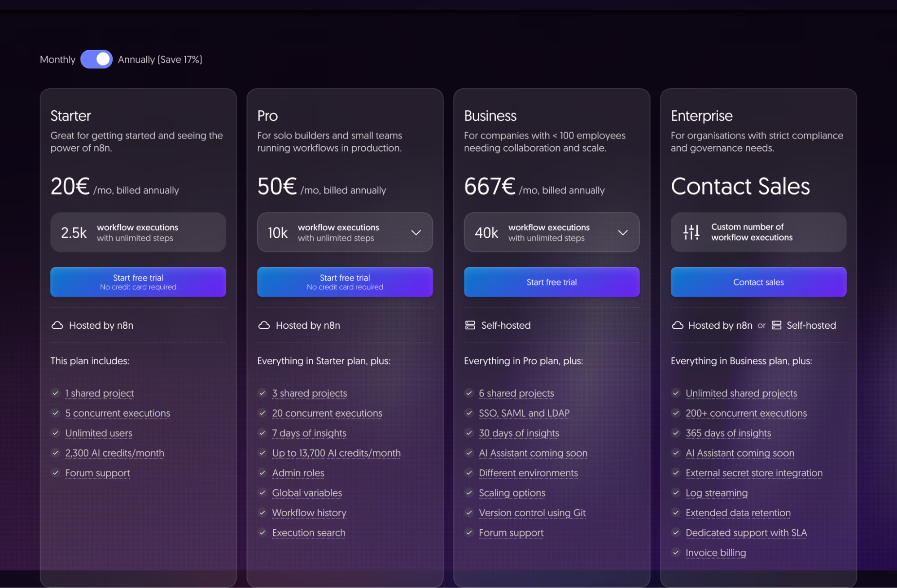897x588 pixels.
Task: Open the Invoice billing link
Action: (716, 553)
